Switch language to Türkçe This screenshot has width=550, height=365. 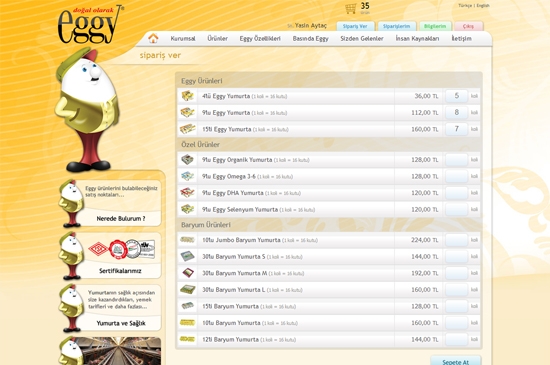[465, 6]
